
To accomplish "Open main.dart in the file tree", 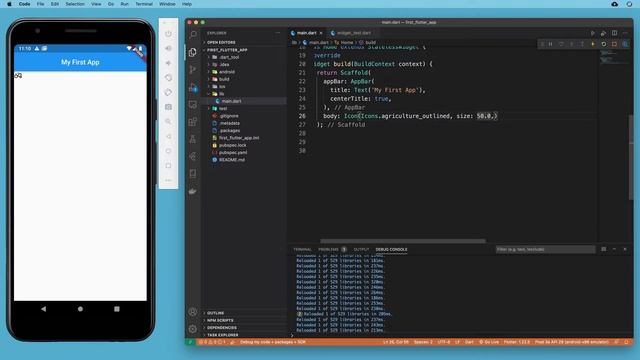I will point(231,101).
